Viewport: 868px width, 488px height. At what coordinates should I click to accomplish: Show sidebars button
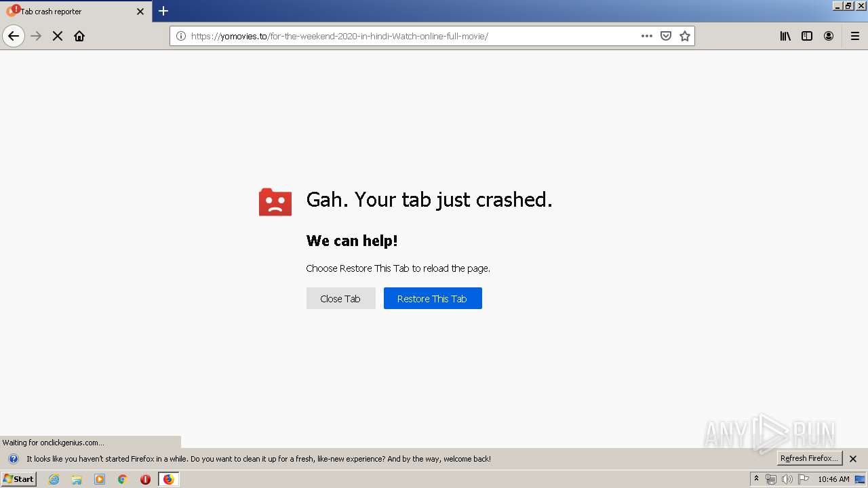[x=807, y=36]
